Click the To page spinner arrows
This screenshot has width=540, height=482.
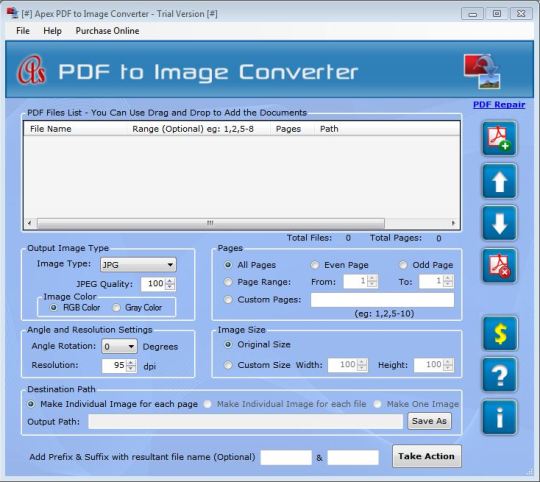pyautogui.click(x=448, y=281)
